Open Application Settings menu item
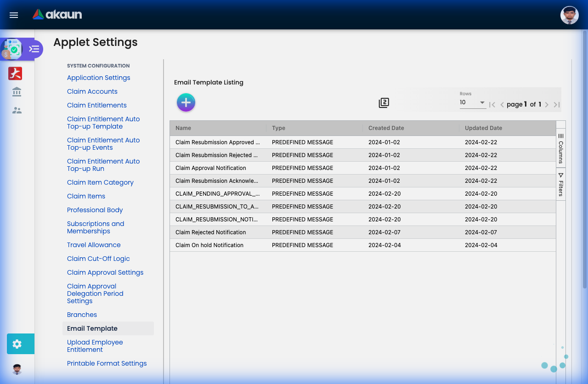 pyautogui.click(x=98, y=78)
